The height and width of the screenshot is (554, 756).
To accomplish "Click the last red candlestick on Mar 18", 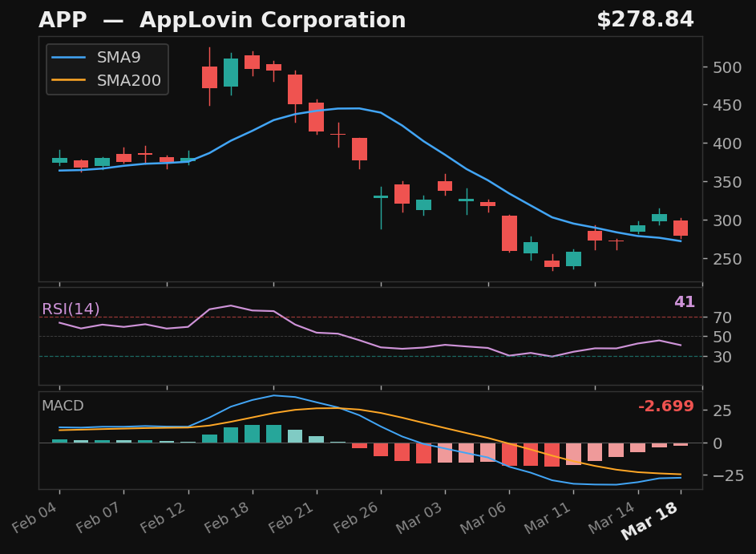I will [x=681, y=228].
